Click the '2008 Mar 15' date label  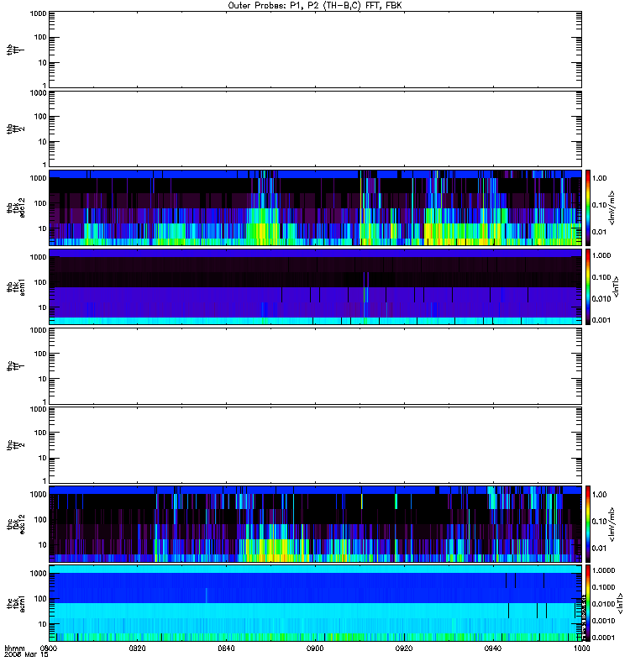(26, 654)
